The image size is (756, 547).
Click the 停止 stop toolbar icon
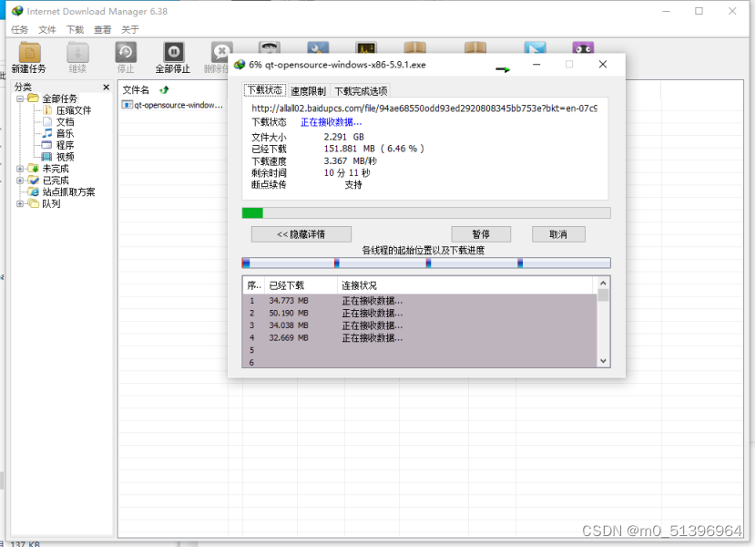pos(126,58)
